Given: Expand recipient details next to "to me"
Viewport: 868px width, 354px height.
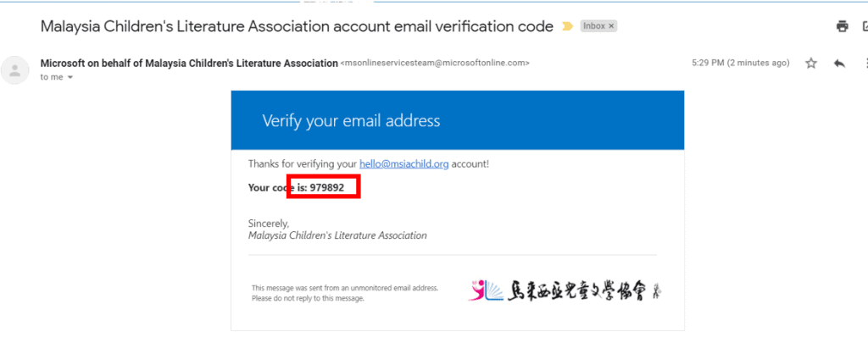Looking at the screenshot, I should pos(70,78).
